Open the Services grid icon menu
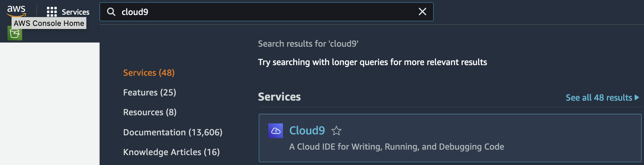 pos(52,12)
